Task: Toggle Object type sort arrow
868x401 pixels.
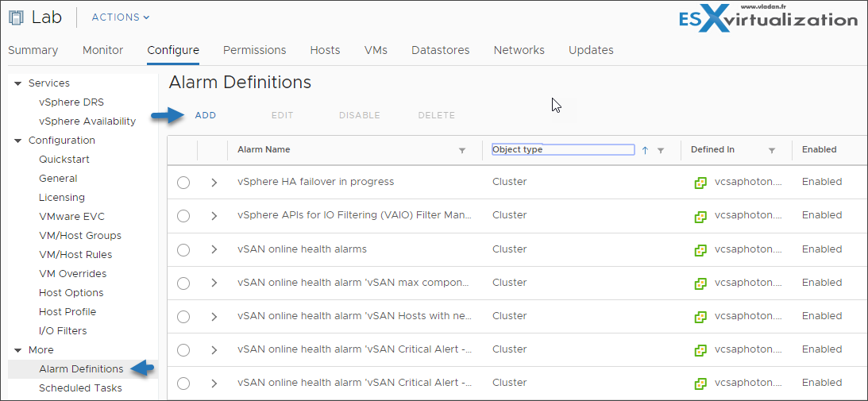Action: click(x=645, y=150)
